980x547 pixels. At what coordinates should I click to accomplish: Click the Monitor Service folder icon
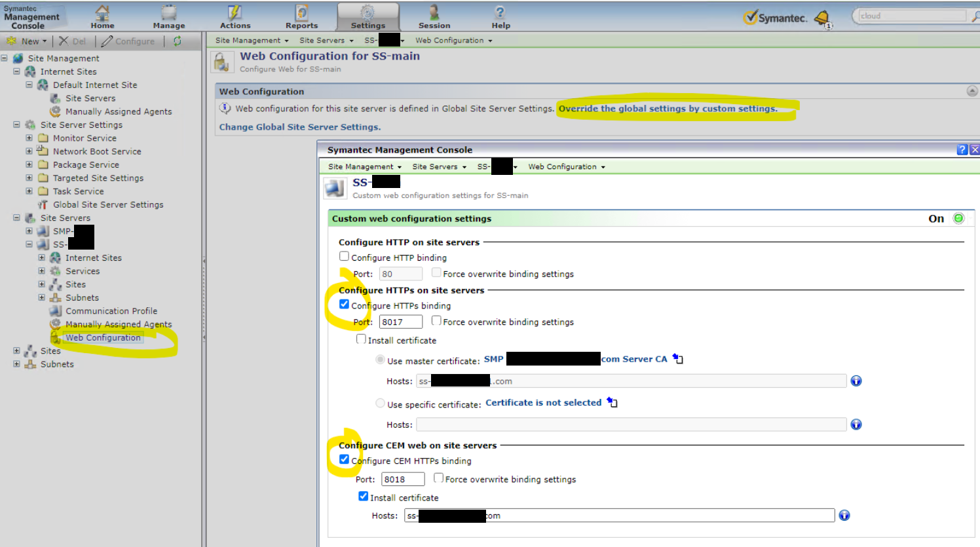[43, 138]
